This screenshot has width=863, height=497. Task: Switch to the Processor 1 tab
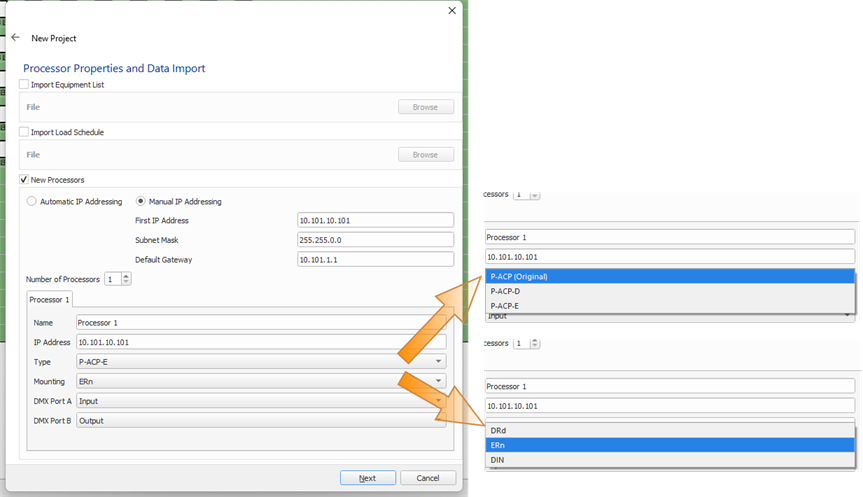(49, 300)
